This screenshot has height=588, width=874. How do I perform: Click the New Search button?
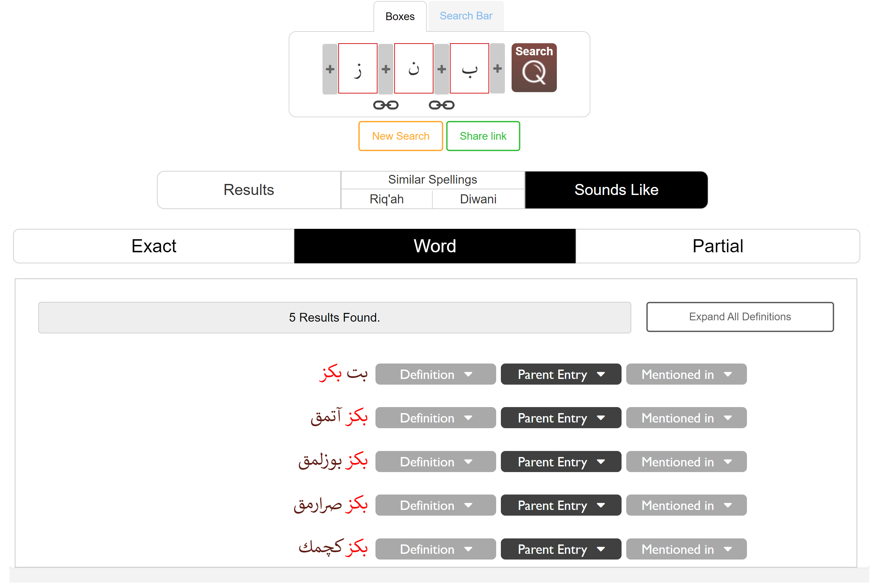[x=400, y=136]
